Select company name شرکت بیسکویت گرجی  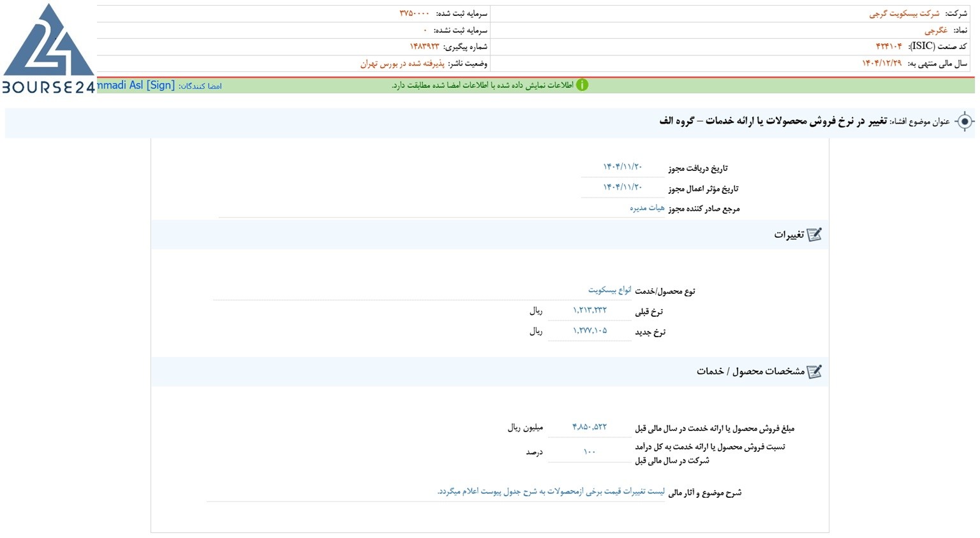coord(904,13)
